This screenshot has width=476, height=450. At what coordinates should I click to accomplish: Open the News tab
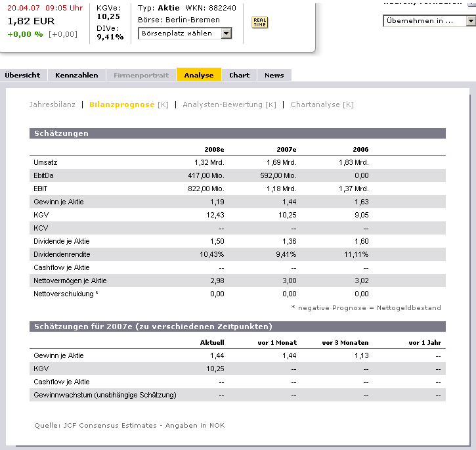[x=274, y=75]
